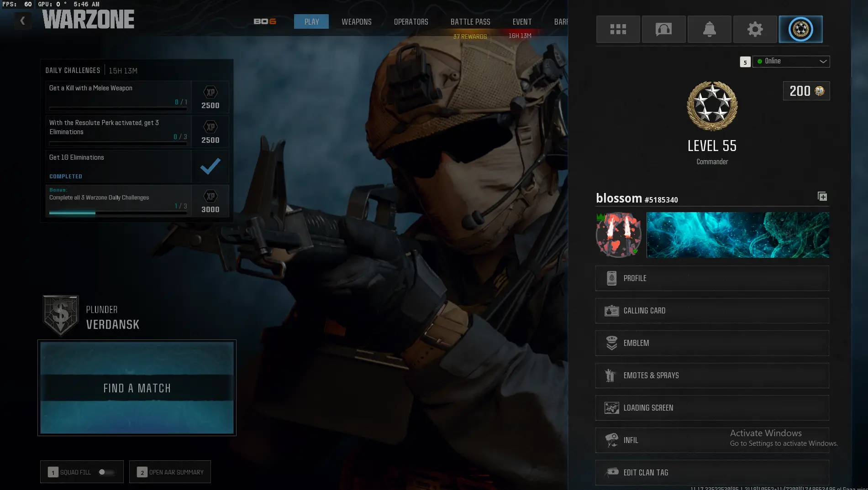Click the Edit Clan Tag icon
Screen dimensions: 868x490
click(611, 472)
